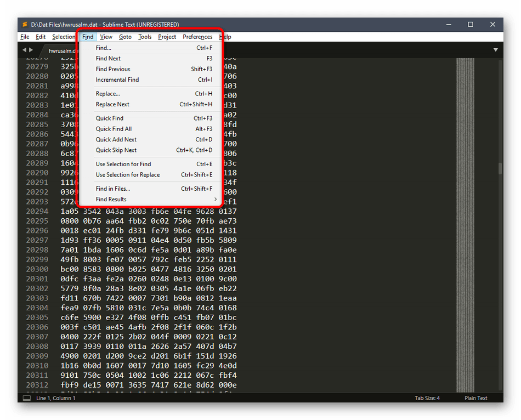Choose Quick Find All
Viewport: 521px width, 420px height.
(114, 129)
